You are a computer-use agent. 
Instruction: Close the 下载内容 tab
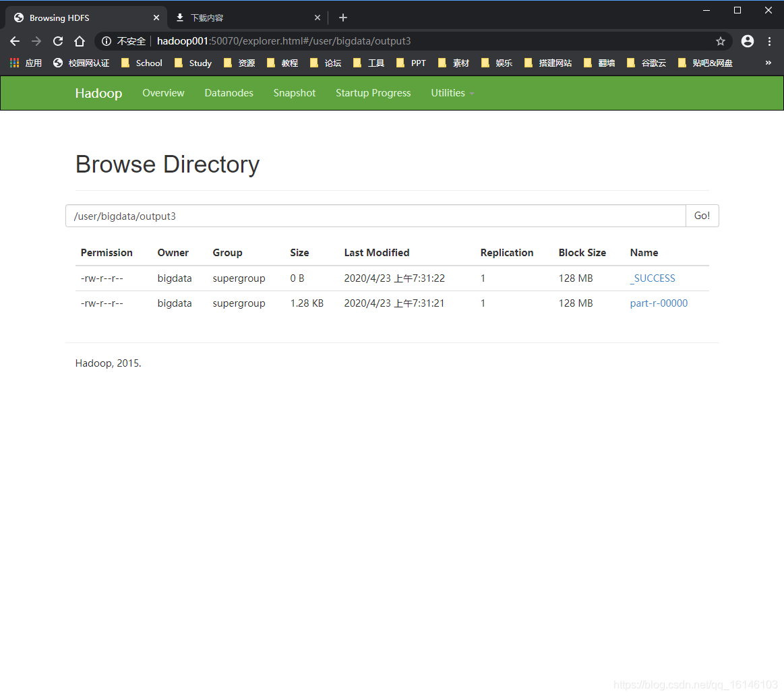pyautogui.click(x=317, y=18)
